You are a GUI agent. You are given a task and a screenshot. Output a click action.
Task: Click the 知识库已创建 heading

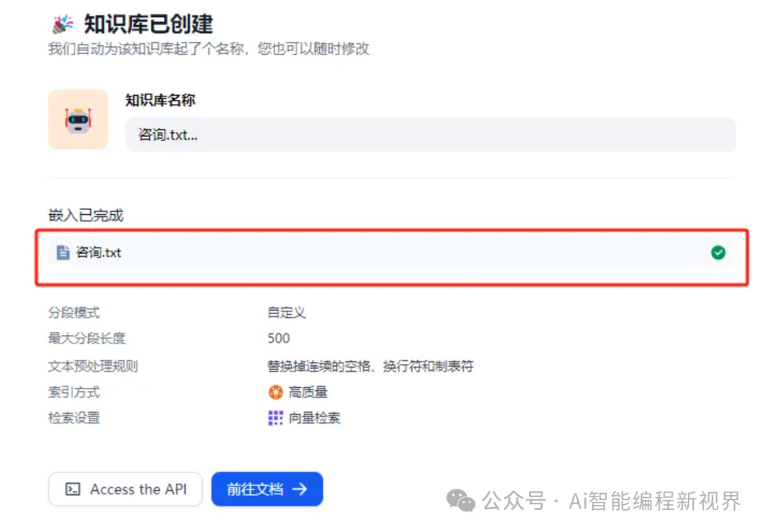coord(148,24)
